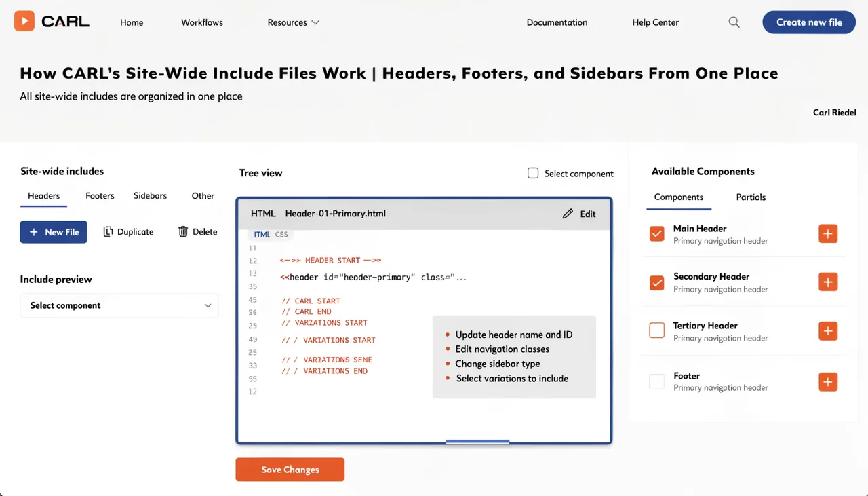Go to Home in navigation
This screenshot has height=496, width=868.
point(132,22)
